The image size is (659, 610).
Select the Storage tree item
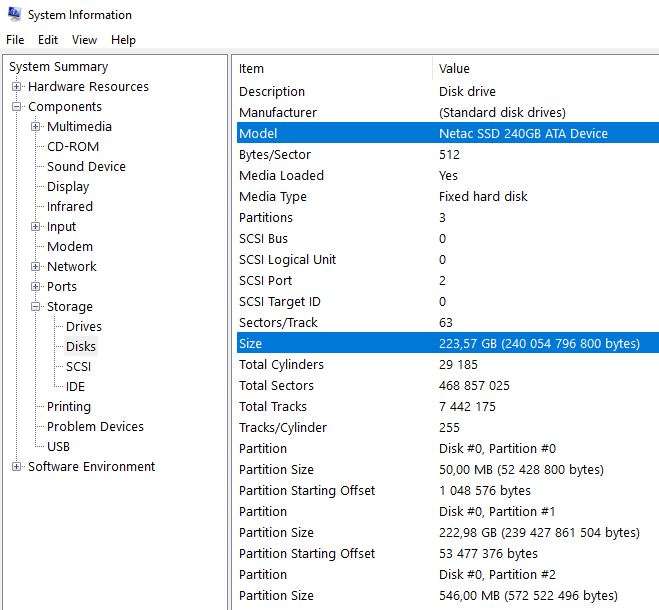[70, 307]
